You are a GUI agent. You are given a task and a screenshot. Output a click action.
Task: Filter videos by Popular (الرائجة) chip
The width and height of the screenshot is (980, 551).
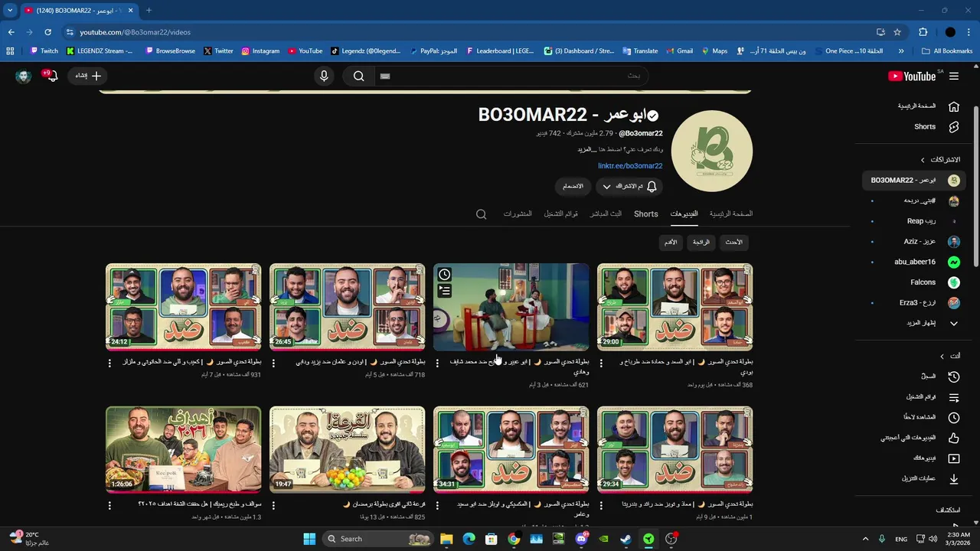(x=701, y=243)
